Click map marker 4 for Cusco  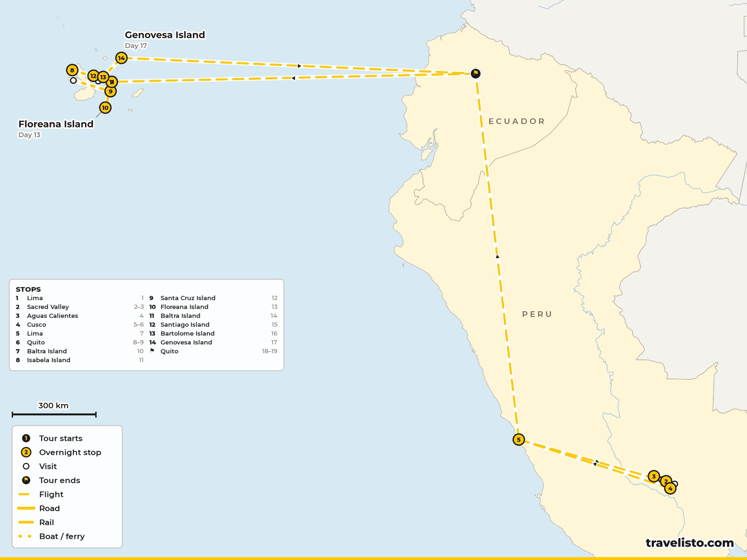pyautogui.click(x=670, y=489)
